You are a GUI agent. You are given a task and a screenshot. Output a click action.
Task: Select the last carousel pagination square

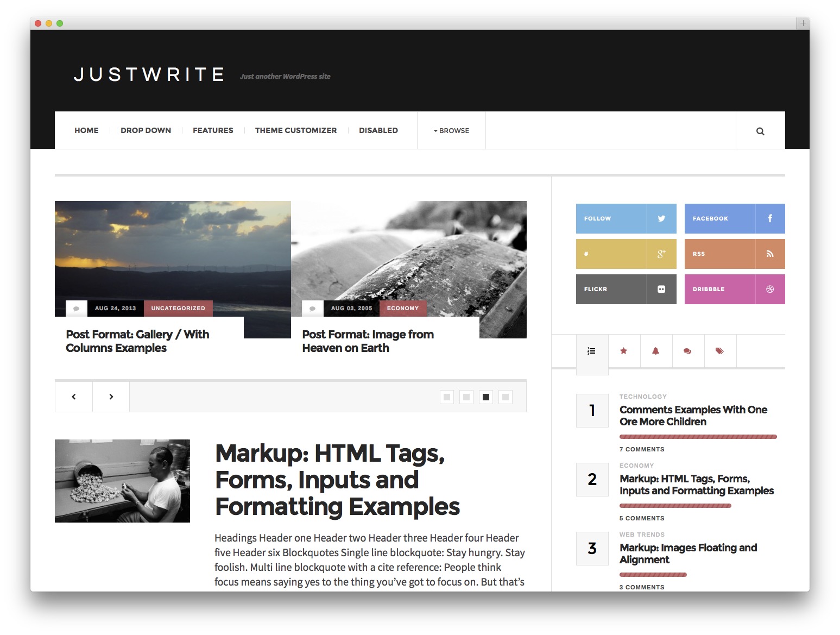tap(504, 397)
